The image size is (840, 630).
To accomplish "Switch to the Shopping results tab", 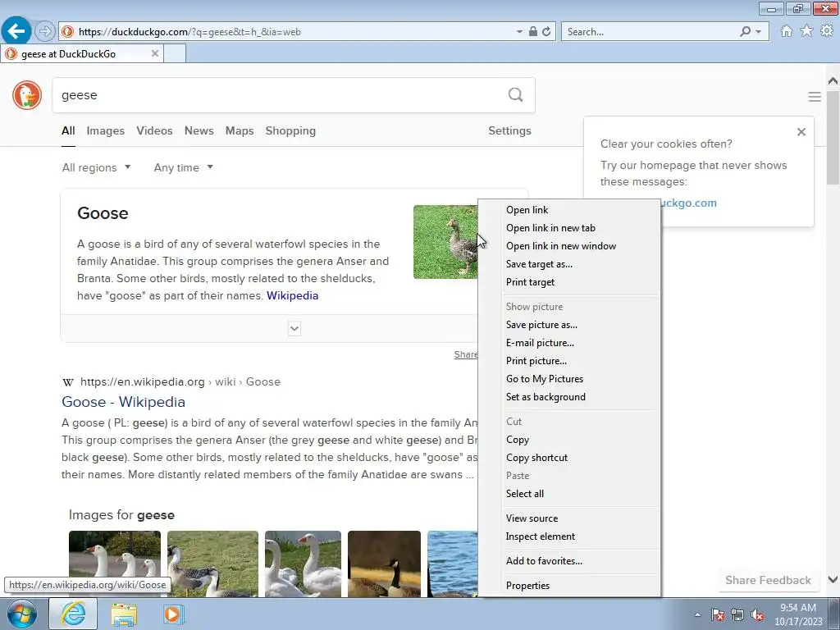I will coord(290,130).
